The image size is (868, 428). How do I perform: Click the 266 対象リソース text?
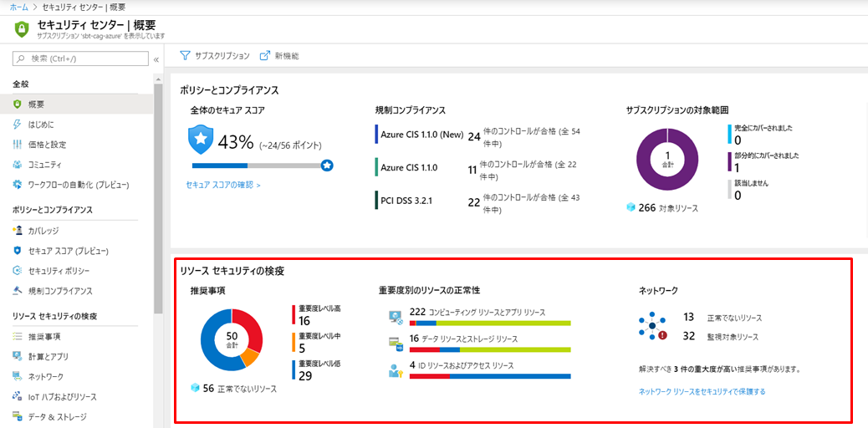[x=668, y=208]
